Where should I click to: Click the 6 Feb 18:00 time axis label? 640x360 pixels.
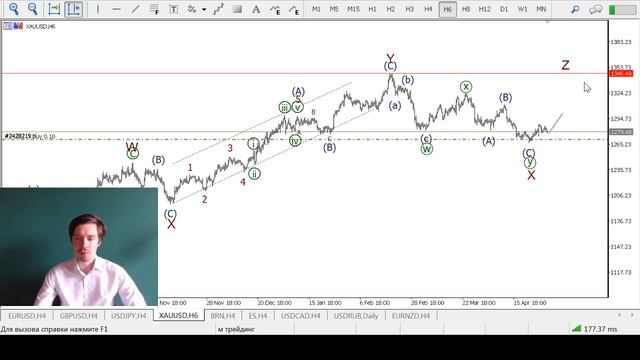tap(375, 303)
